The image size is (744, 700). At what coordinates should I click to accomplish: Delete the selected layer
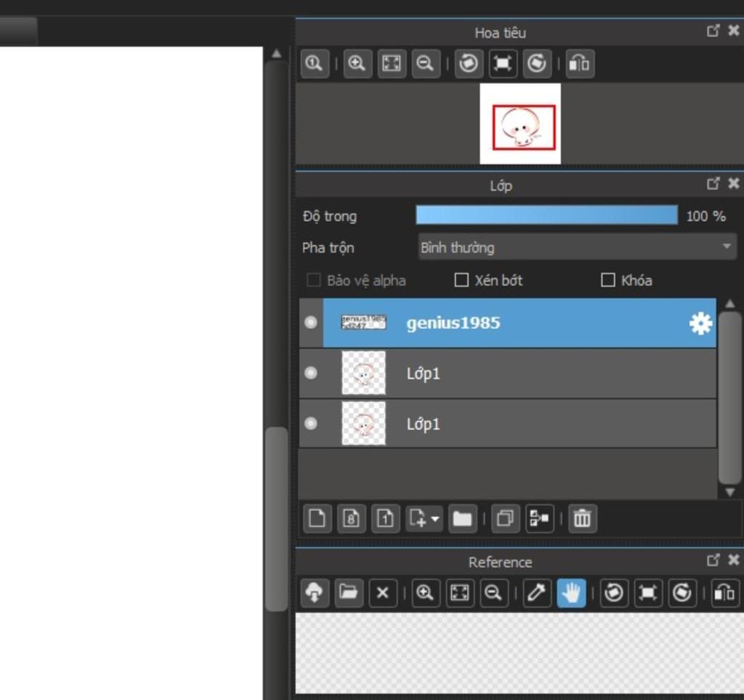tap(582, 518)
